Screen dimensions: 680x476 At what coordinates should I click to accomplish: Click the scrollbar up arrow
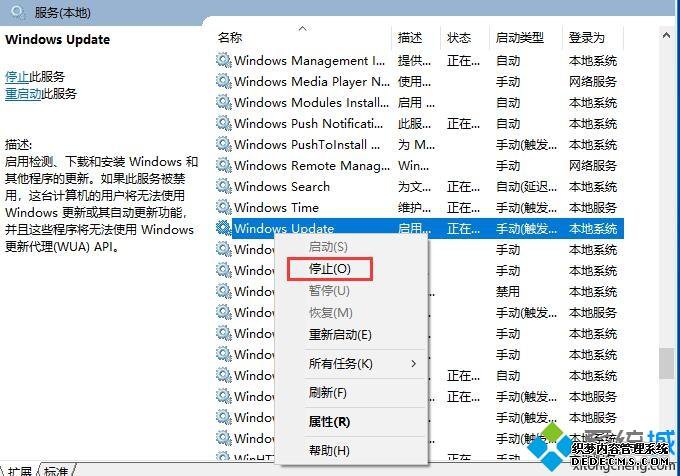pos(666,36)
